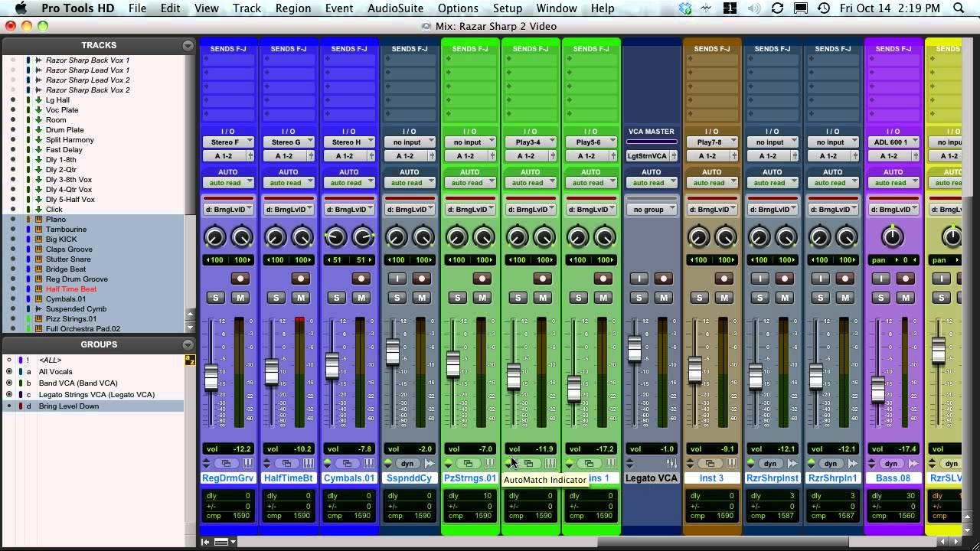980x551 pixels.
Task: Click the audio waveform icon on SspnddCy strip
Action: pyautogui.click(x=430, y=464)
